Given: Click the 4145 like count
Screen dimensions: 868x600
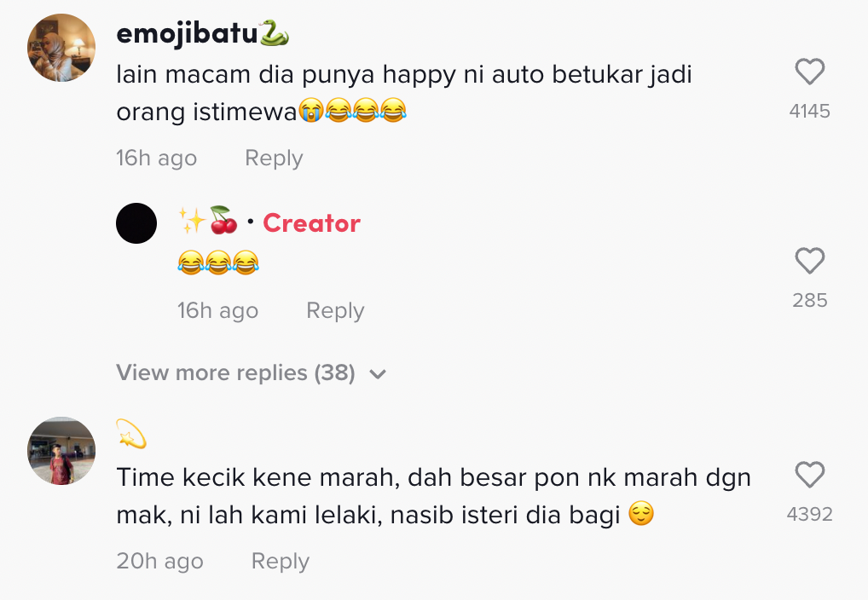Looking at the screenshot, I should (809, 112).
